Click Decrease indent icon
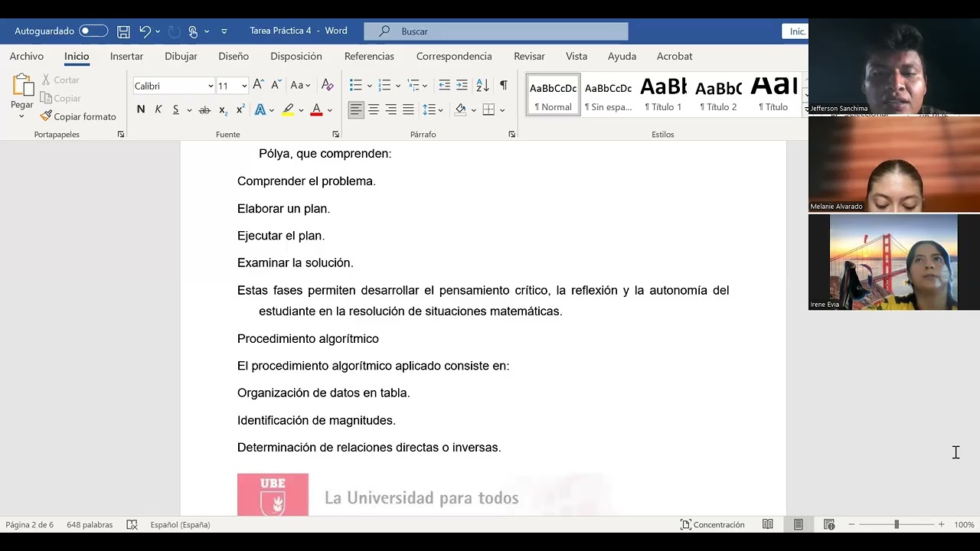 [444, 85]
